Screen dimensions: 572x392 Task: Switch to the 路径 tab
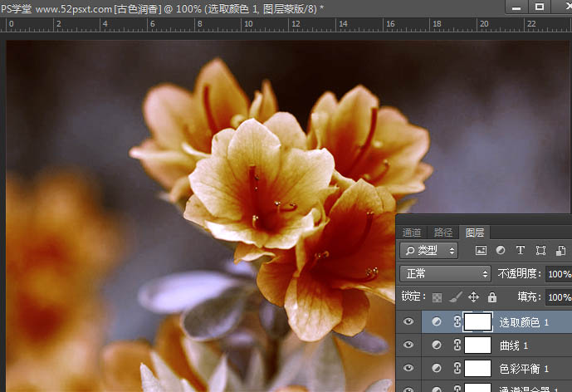443,233
